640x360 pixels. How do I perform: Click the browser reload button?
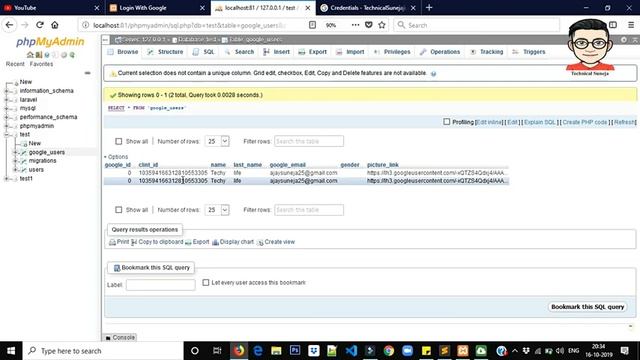(40, 25)
